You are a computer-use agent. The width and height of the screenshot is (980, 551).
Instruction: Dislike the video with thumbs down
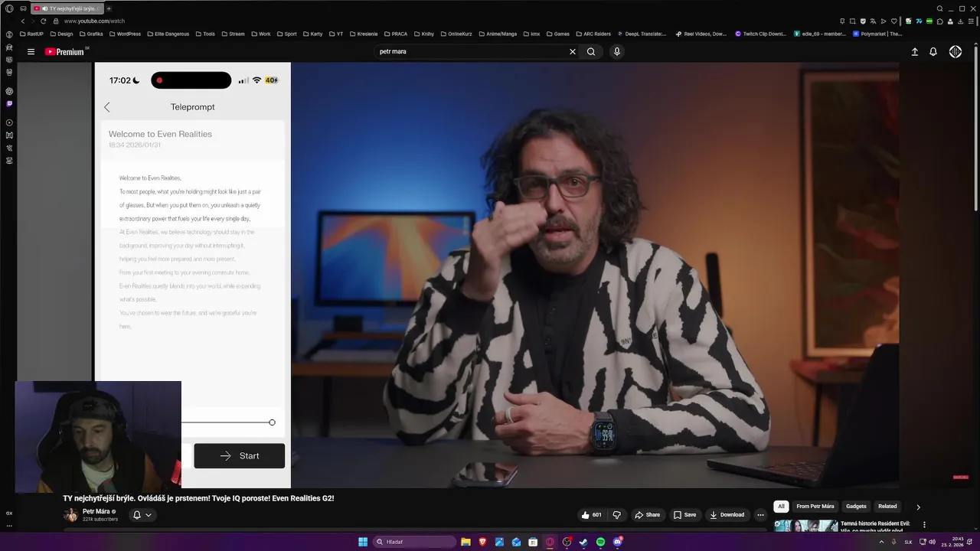point(616,515)
